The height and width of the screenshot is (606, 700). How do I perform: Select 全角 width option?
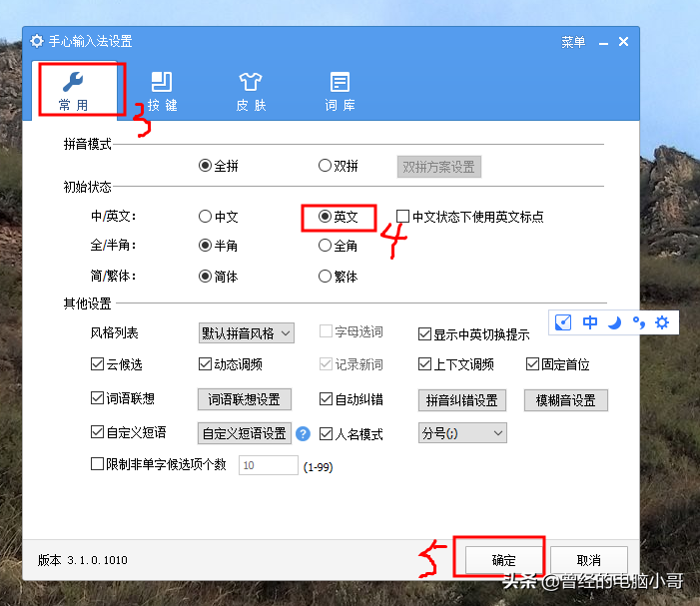[x=338, y=246]
